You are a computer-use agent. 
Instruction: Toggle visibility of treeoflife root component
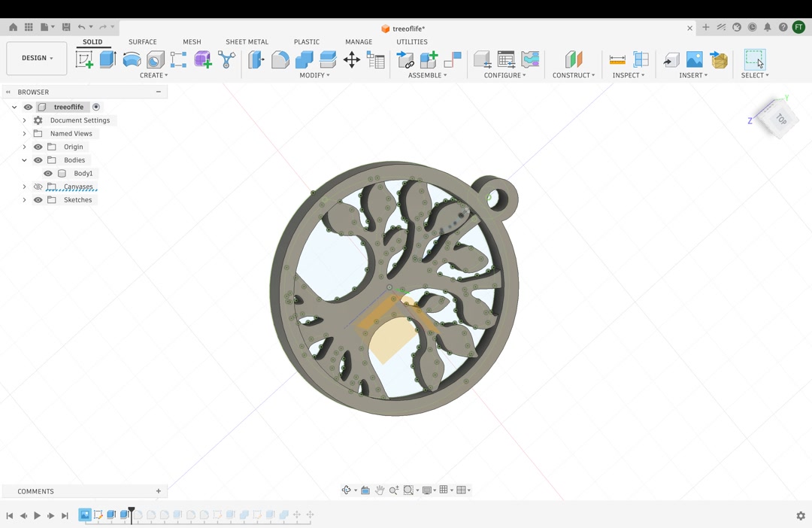click(x=28, y=107)
